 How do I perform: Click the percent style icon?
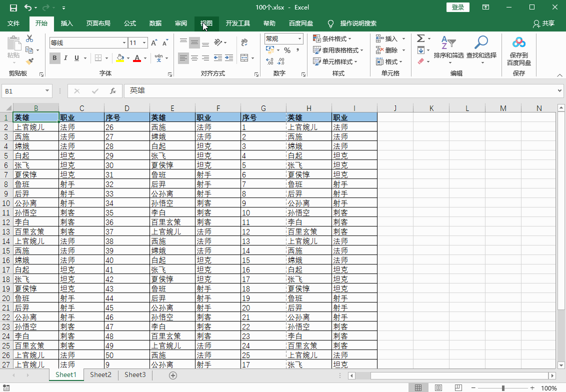coord(287,50)
